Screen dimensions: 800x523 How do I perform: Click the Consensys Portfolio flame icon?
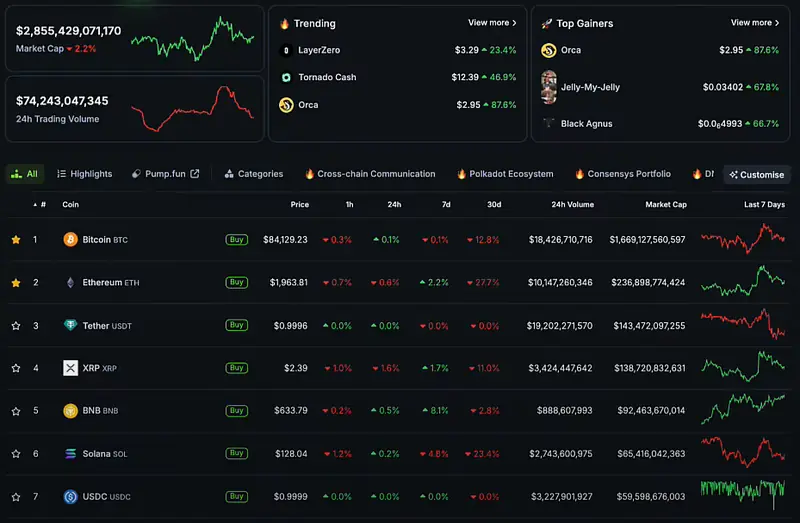(x=580, y=173)
